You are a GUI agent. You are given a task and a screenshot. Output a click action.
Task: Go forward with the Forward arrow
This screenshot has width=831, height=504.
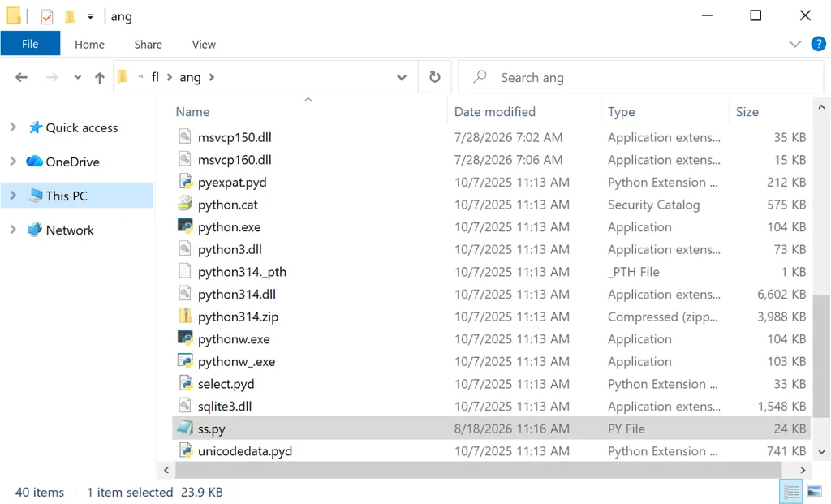point(52,77)
